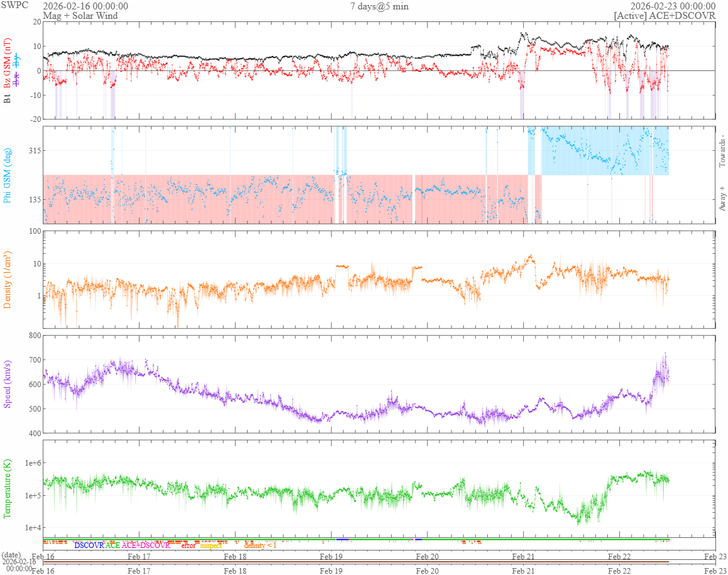Click the 800 tick on the Speed axis
Screen dimensions: 728x575
pos(35,335)
